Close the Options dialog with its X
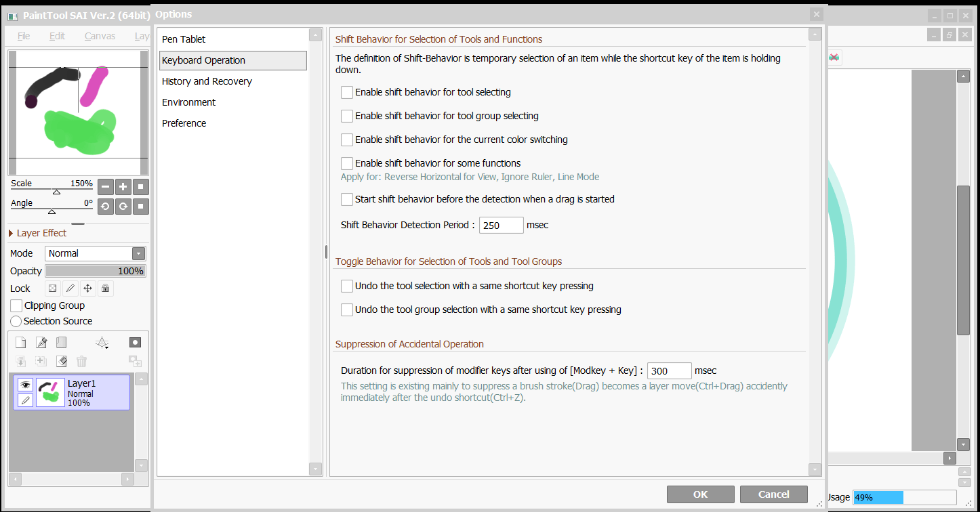Viewport: 980px width, 512px height. [x=817, y=14]
